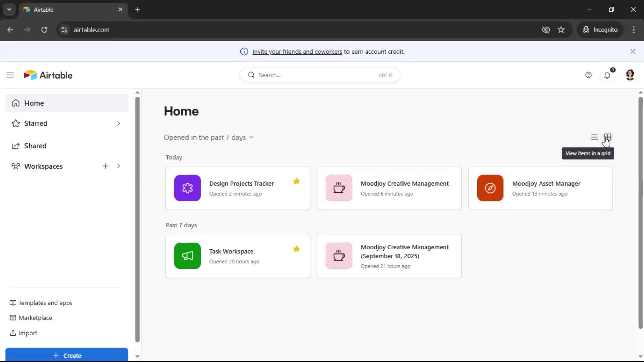Switch to list view of items
Image resolution: width=644 pixels, height=362 pixels.
click(x=594, y=137)
